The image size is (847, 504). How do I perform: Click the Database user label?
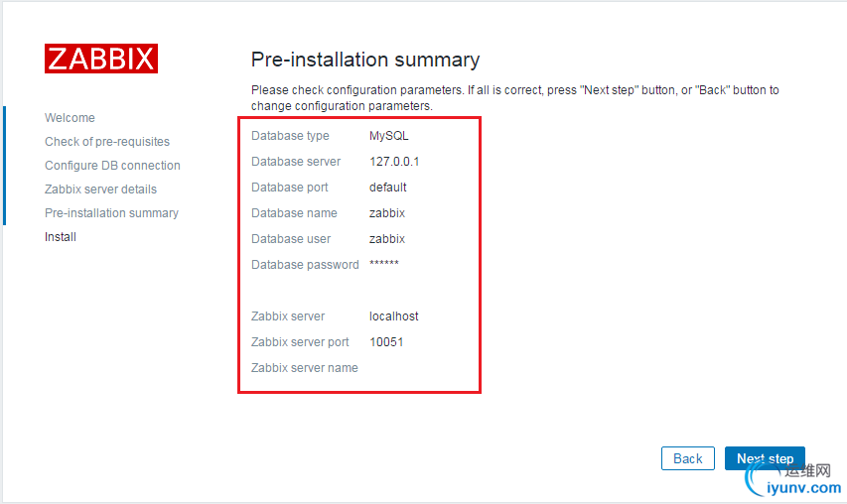tap(291, 239)
